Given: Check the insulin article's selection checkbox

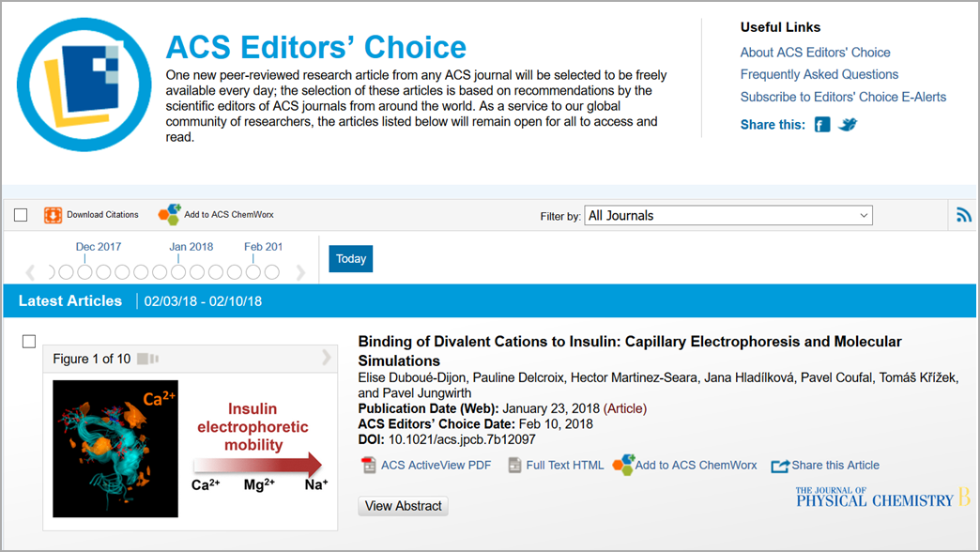Looking at the screenshot, I should point(29,342).
